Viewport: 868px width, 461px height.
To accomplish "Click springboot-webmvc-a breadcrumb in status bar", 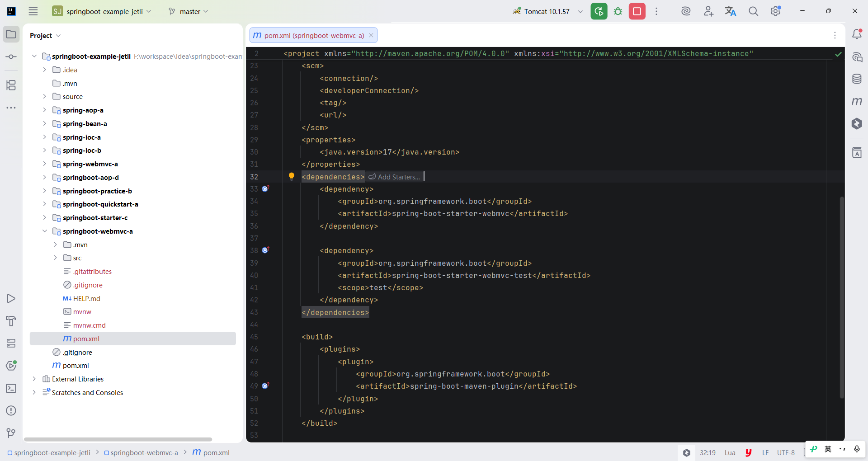I will (x=141, y=452).
